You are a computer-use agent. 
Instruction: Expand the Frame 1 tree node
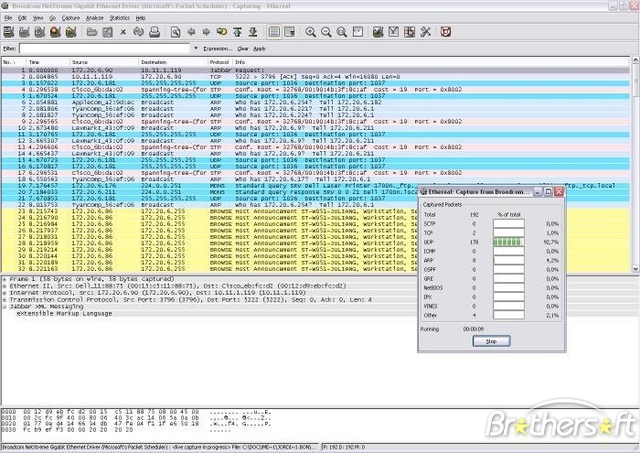4,279
